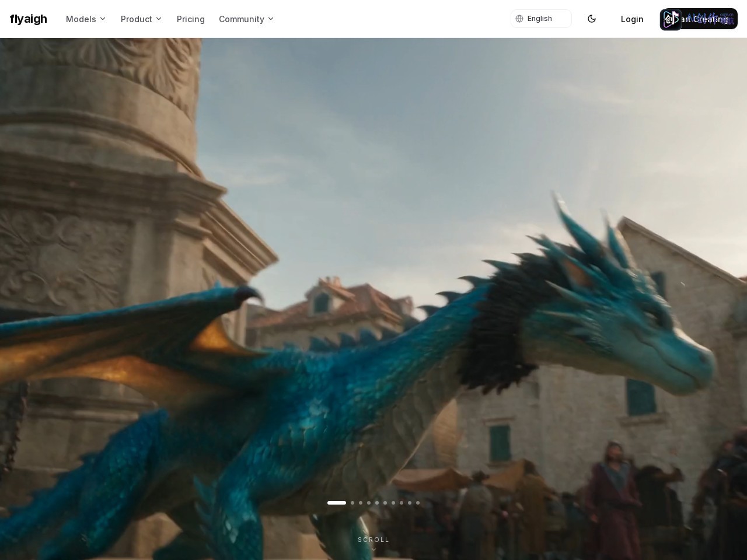The height and width of the screenshot is (560, 747).
Task: Click the Start Creating button
Action: [699, 19]
